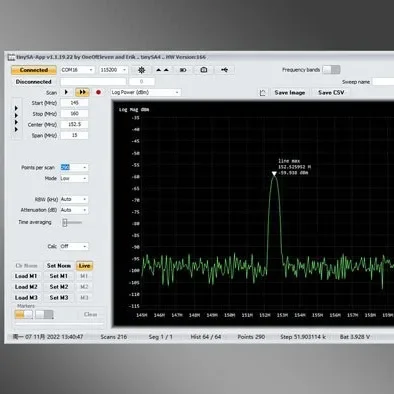Image resolution: width=394 pixels, height=394 pixels.
Task: Click the Set Norm button
Action: click(x=59, y=266)
